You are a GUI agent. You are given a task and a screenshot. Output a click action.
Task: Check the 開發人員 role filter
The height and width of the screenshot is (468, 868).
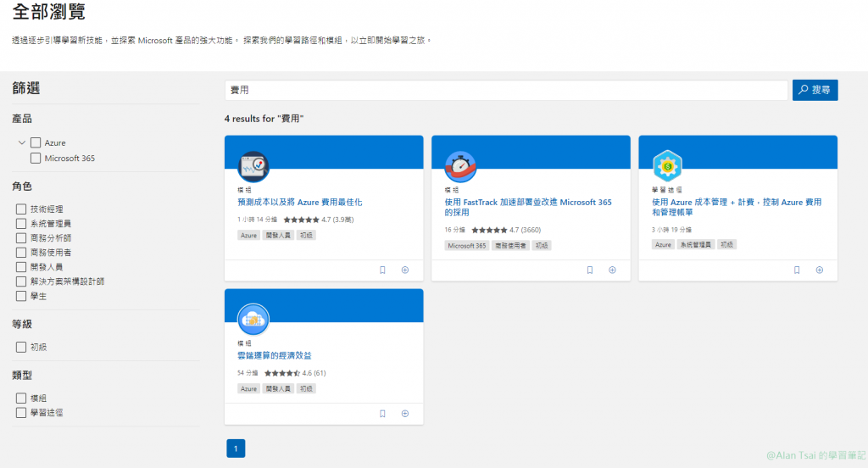click(x=21, y=267)
